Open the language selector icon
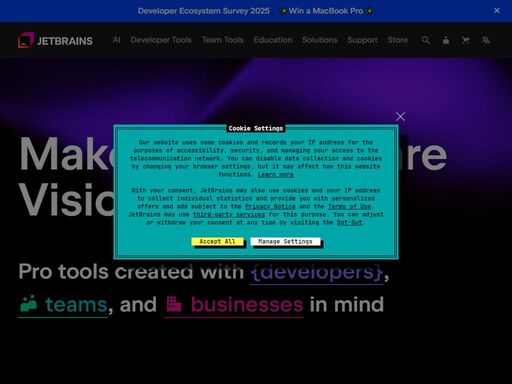Viewport: 512px width, 384px height. (486, 40)
